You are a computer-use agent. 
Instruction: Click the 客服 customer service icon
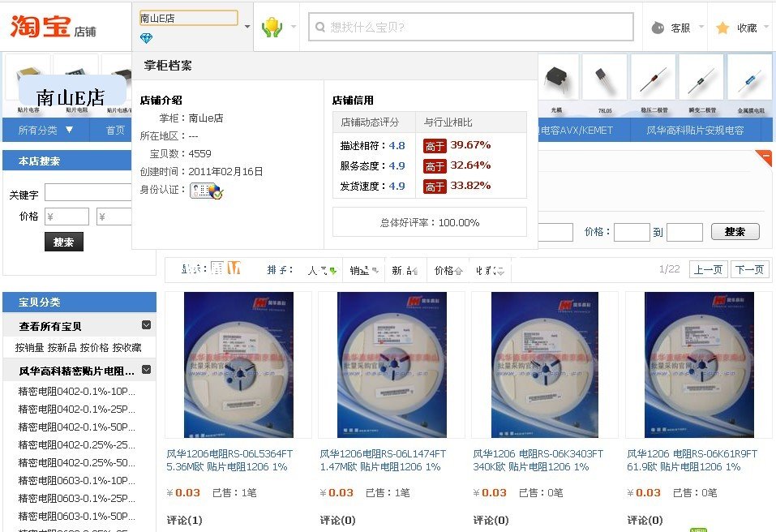(x=658, y=28)
